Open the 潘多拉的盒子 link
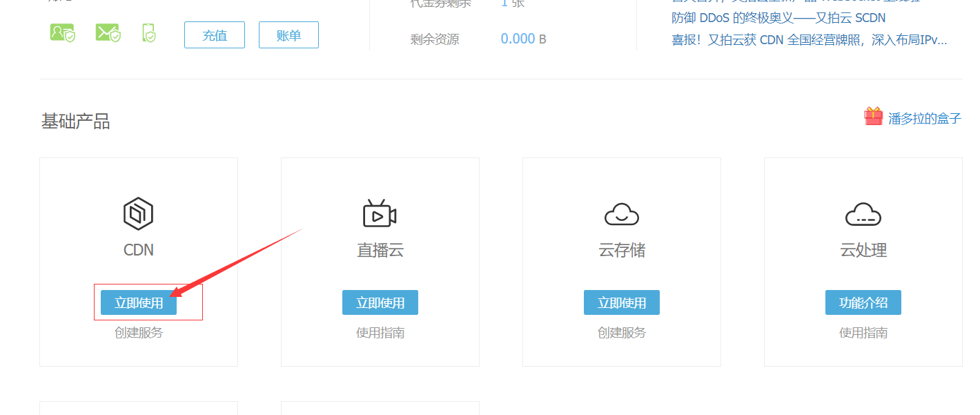This screenshot has width=980, height=415. 924,118
